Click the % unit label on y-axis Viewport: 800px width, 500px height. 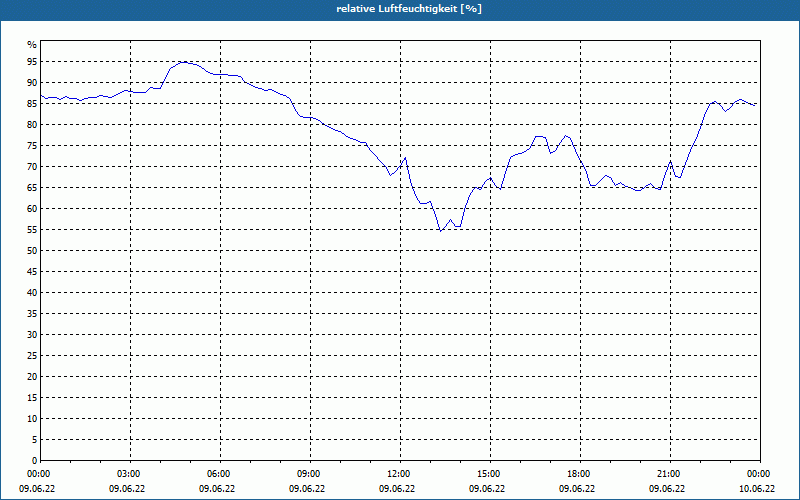pyautogui.click(x=32, y=45)
